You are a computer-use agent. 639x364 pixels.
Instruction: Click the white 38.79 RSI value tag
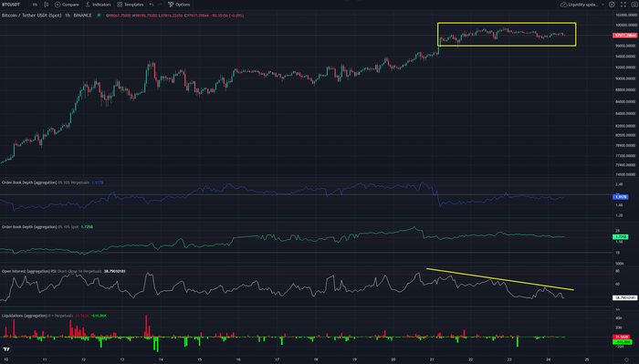tap(624, 298)
